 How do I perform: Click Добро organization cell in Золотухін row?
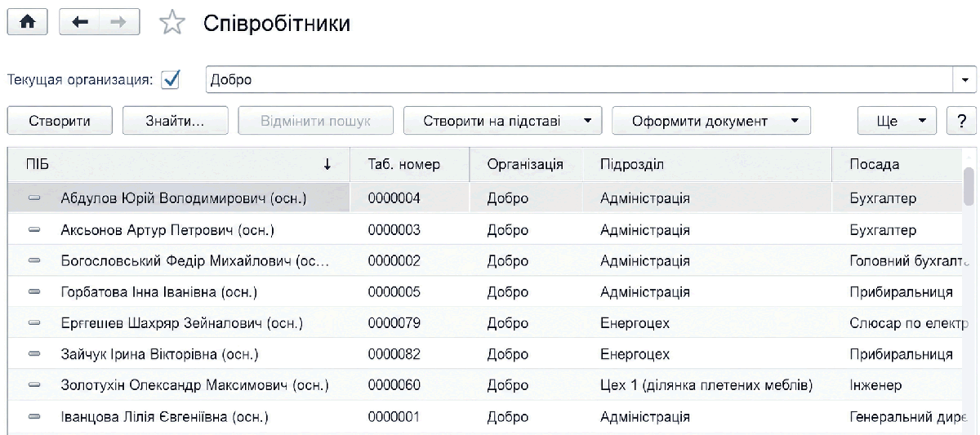point(507,386)
